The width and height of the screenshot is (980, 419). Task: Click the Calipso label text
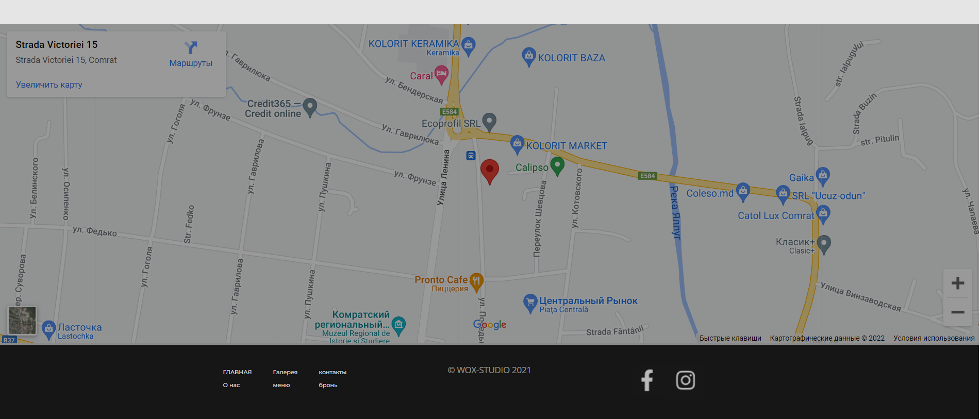(x=532, y=167)
